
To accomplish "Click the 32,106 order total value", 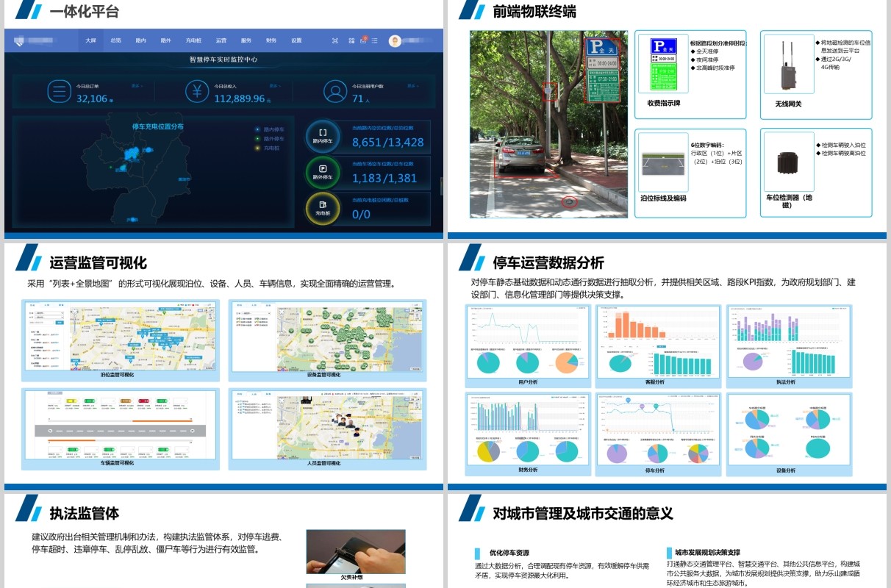I will (x=92, y=98).
